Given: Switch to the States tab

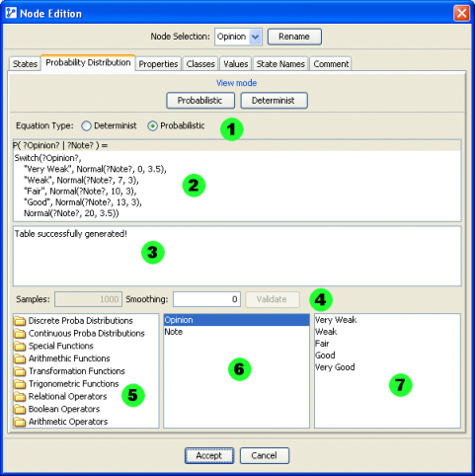Looking at the screenshot, I should point(25,64).
